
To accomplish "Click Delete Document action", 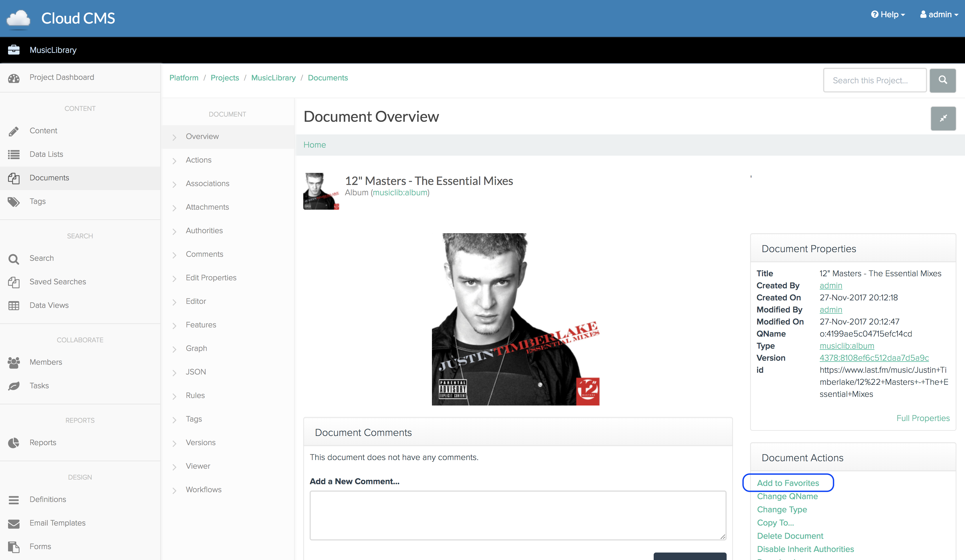I will coord(790,536).
